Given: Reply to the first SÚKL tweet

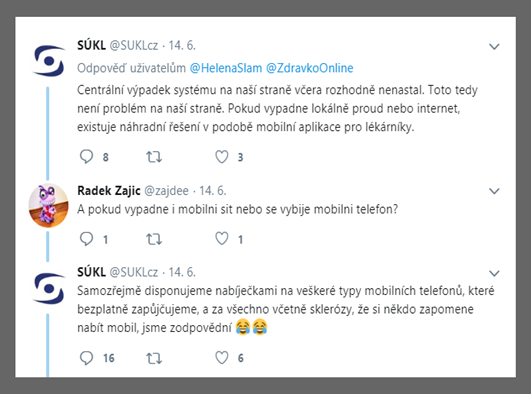Looking at the screenshot, I should click(x=86, y=157).
